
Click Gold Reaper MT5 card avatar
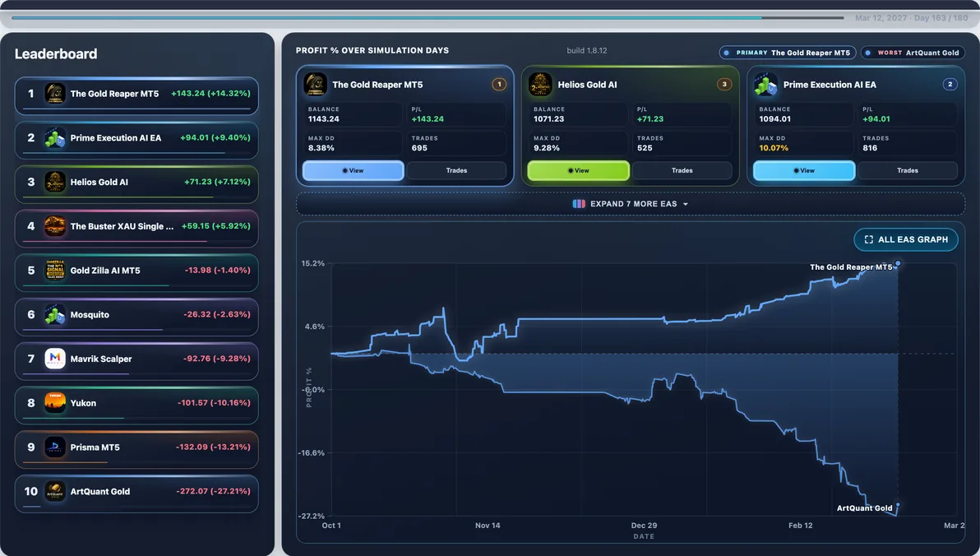(315, 84)
